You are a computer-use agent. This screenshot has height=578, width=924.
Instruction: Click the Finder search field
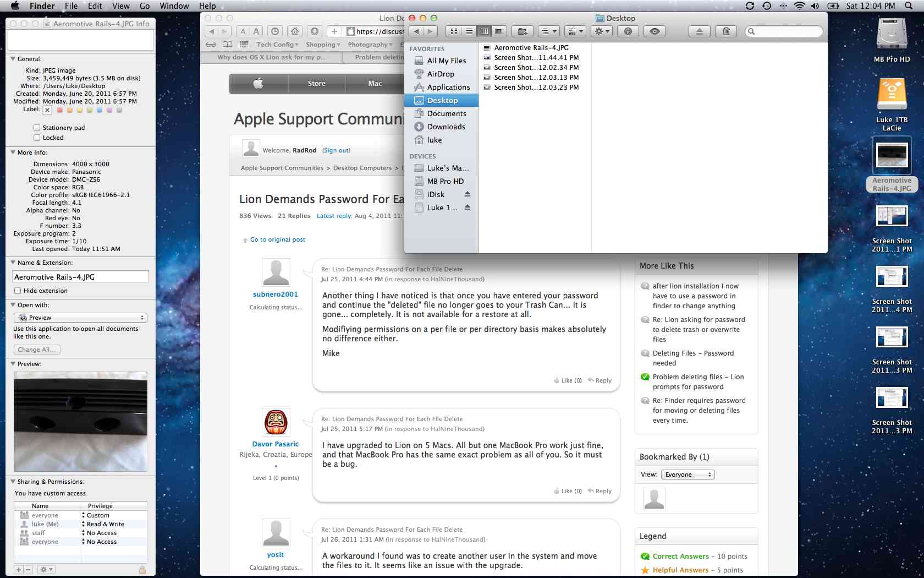784,31
